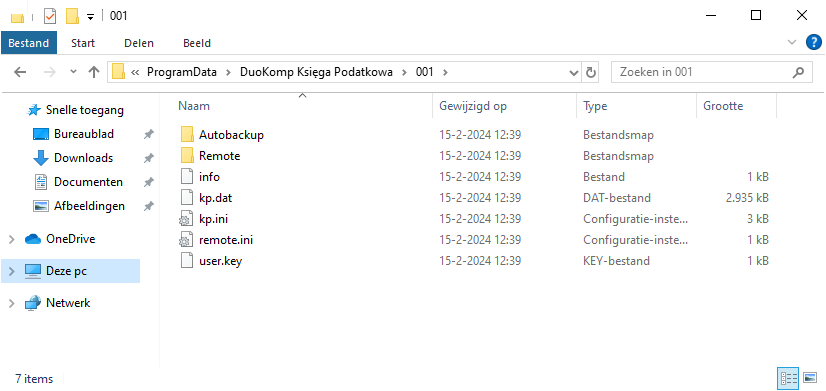Expand the Netwerk tree node
Viewport: 826px width, 391px height.
[11, 303]
